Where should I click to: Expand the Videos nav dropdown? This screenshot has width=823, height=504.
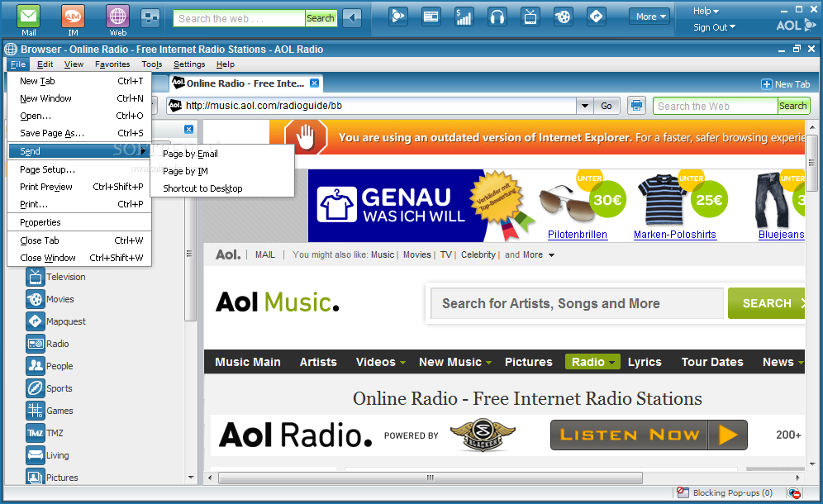click(402, 363)
